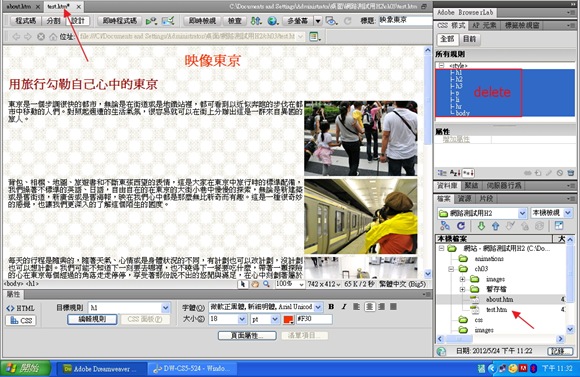The height and width of the screenshot is (377, 580).
Task: Open the font size 18 dropdown
Action: [x=242, y=319]
